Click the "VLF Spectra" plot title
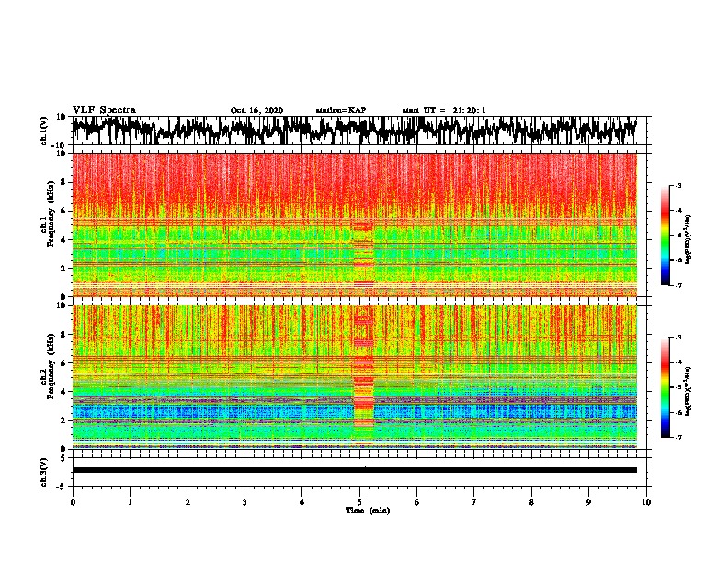This screenshot has width=728, height=563. (x=104, y=110)
